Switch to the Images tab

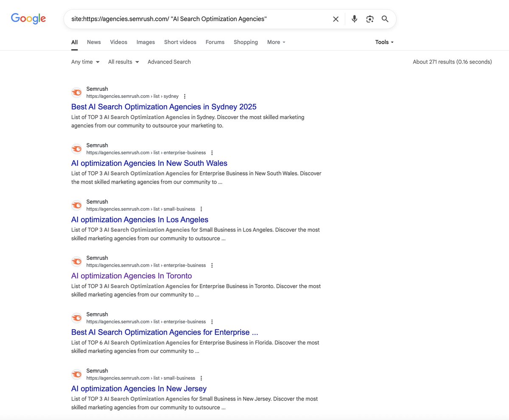145,42
